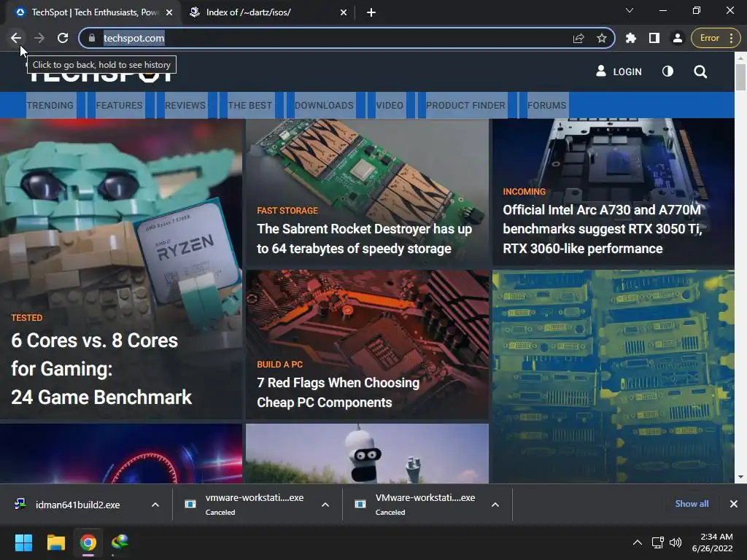Open the TechSpot site search icon
This screenshot has height=560, width=747.
click(x=700, y=72)
